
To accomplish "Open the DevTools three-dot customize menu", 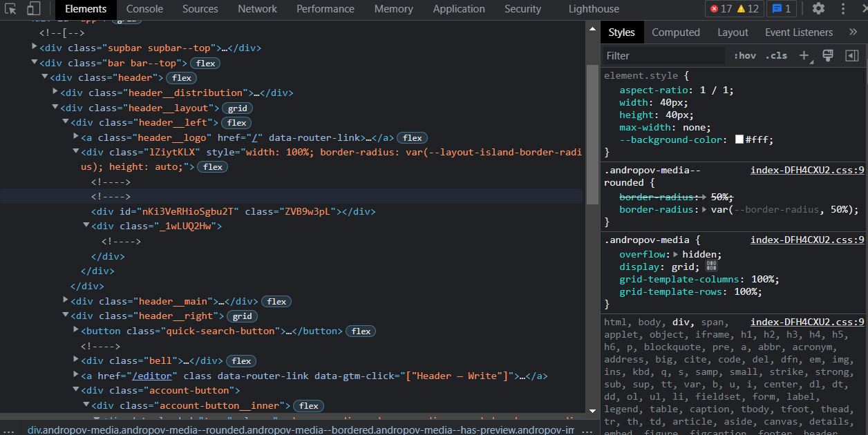I will click(843, 9).
